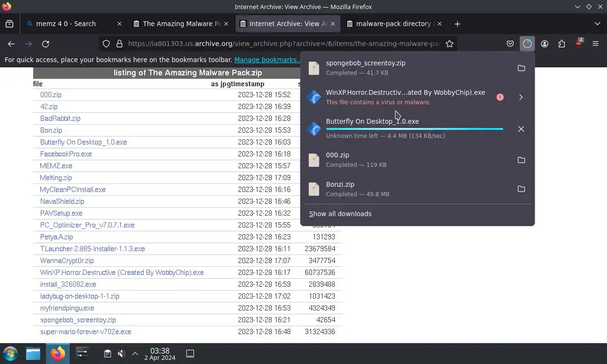Viewport: 607px width, 364px height.
Task: Open clipboard tray icon
Action: coord(108,354)
